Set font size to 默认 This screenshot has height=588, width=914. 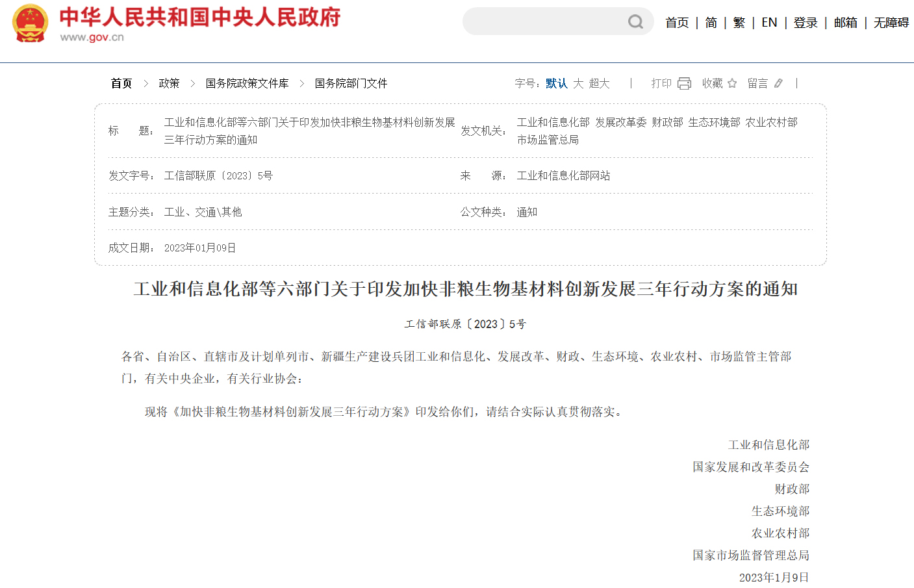click(x=556, y=83)
